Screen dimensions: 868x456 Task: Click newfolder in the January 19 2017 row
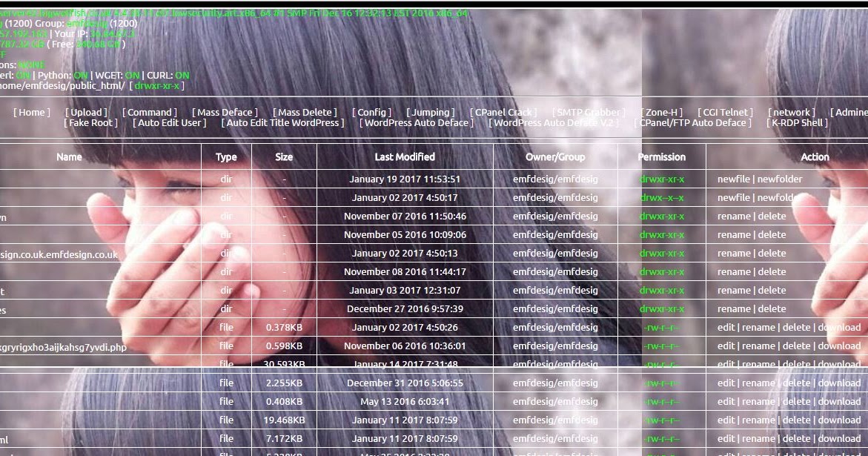(780, 179)
